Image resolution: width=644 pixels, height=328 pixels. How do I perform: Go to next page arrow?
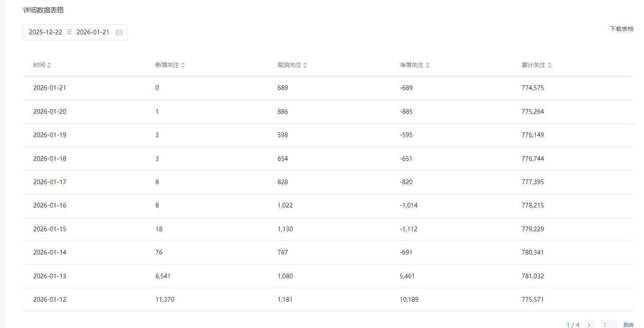click(589, 325)
